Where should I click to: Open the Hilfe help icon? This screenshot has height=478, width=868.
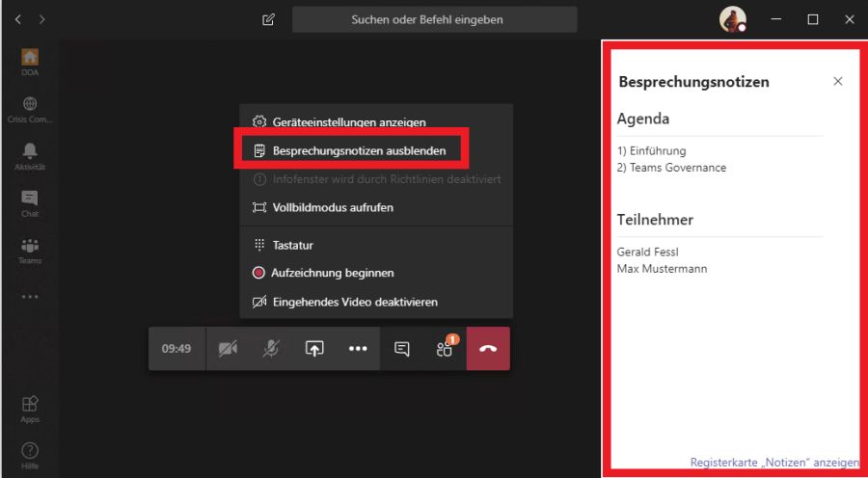(30, 450)
